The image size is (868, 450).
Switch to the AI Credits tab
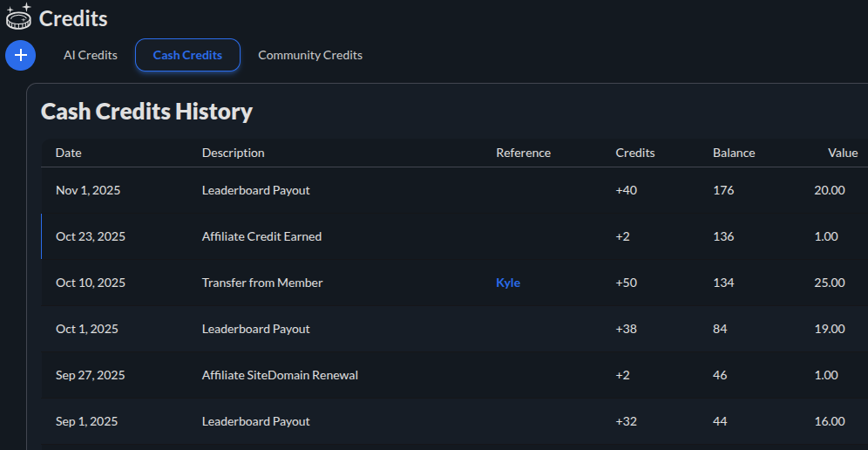[91, 55]
